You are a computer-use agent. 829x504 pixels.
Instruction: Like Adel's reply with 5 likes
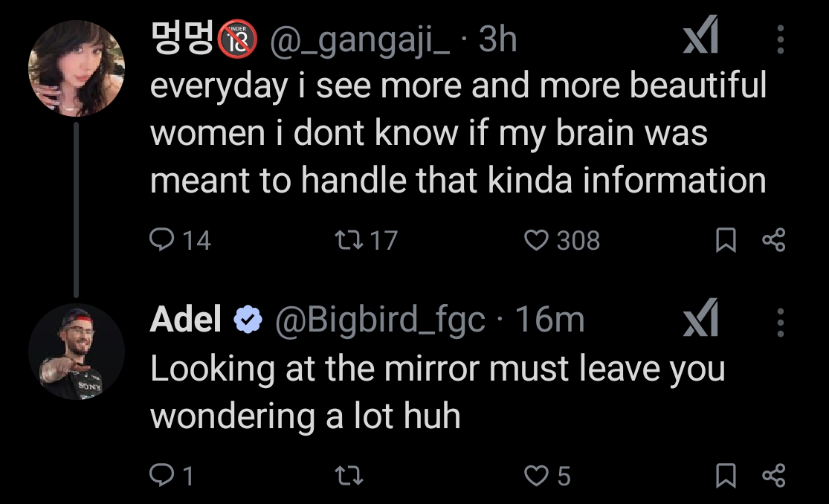536,475
